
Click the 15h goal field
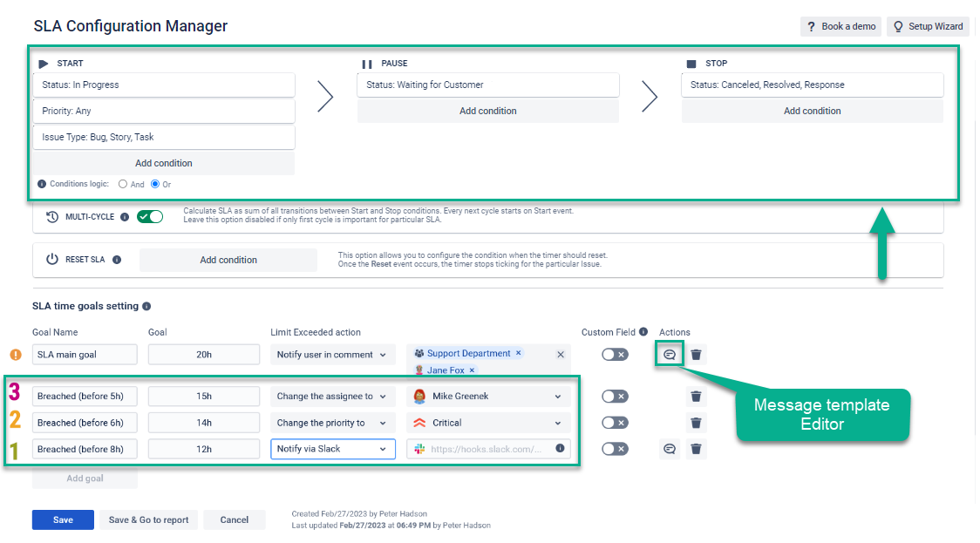tap(204, 397)
